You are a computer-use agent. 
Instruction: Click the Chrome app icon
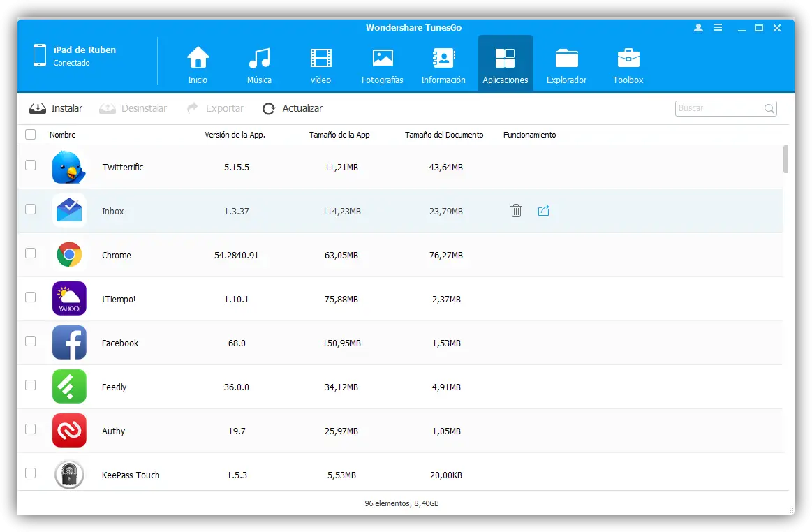click(x=69, y=255)
